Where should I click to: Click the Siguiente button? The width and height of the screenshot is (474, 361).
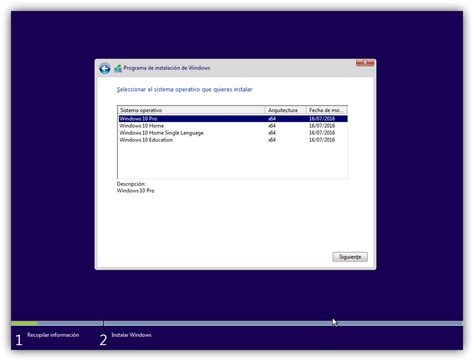(350, 257)
